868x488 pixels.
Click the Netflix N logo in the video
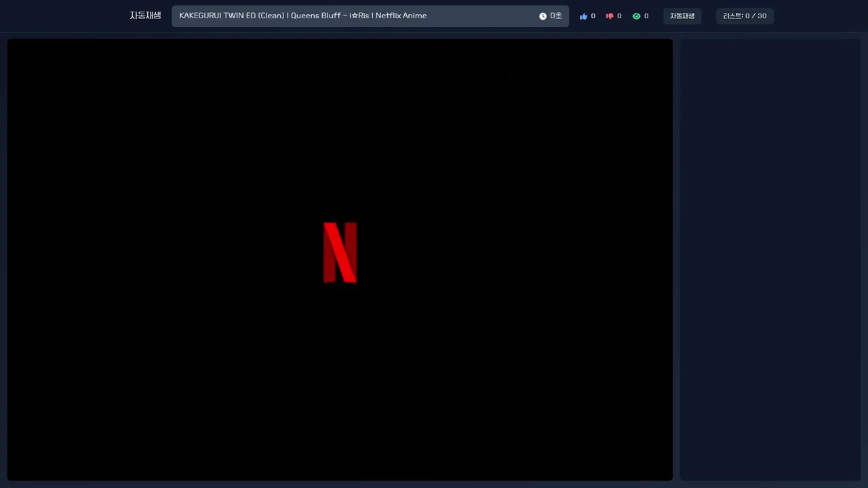pos(340,252)
